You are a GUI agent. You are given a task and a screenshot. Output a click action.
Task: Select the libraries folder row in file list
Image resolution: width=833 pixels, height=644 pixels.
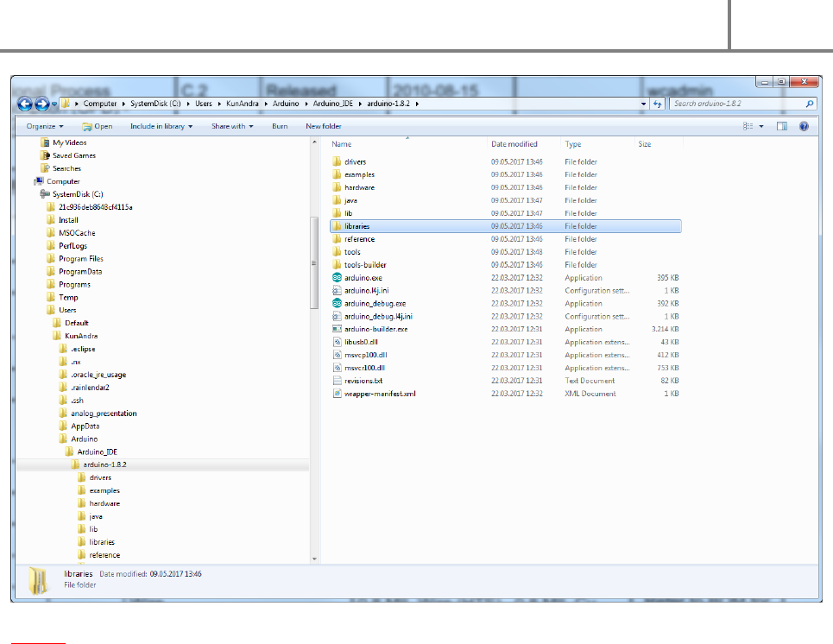click(x=505, y=226)
